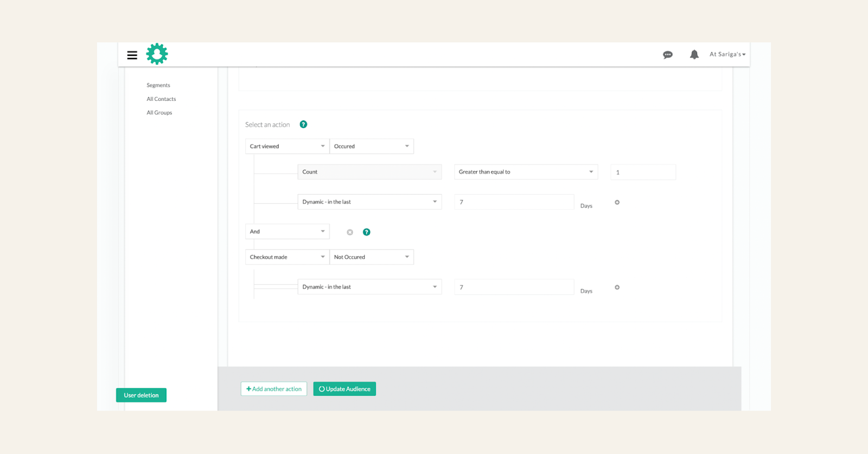Click the count value field containing 1
This screenshot has width=868, height=454.
coord(643,172)
